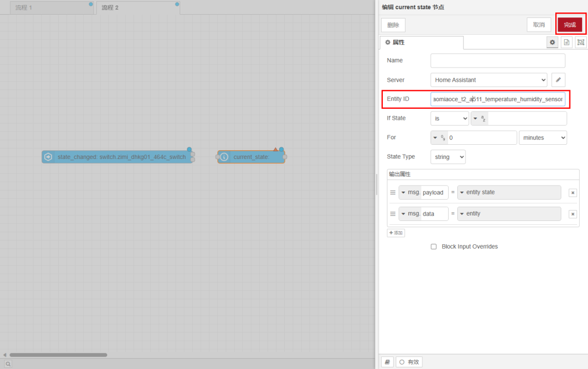Viewport: 588px width, 369px height.
Task: Click the 取消 (Cancel) button
Action: (539, 24)
